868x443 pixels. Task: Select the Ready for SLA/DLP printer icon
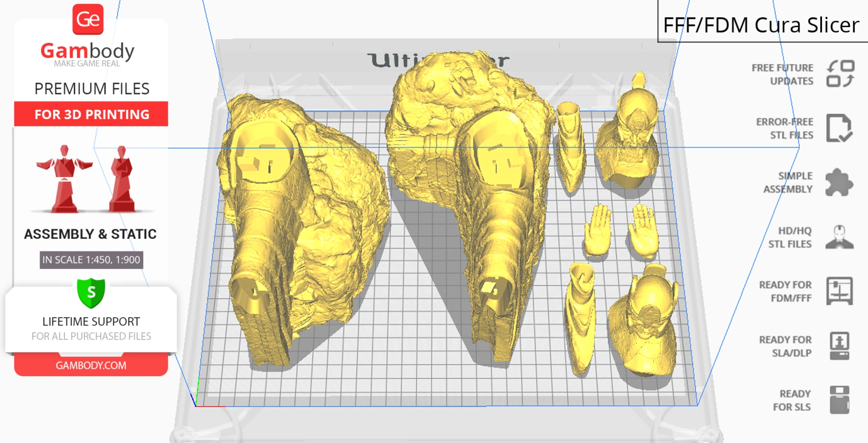point(840,346)
